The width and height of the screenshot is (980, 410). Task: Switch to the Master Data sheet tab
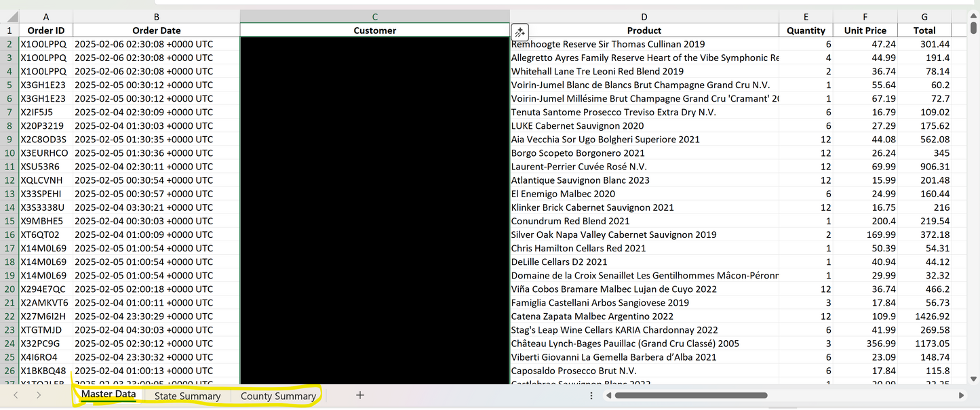109,394
